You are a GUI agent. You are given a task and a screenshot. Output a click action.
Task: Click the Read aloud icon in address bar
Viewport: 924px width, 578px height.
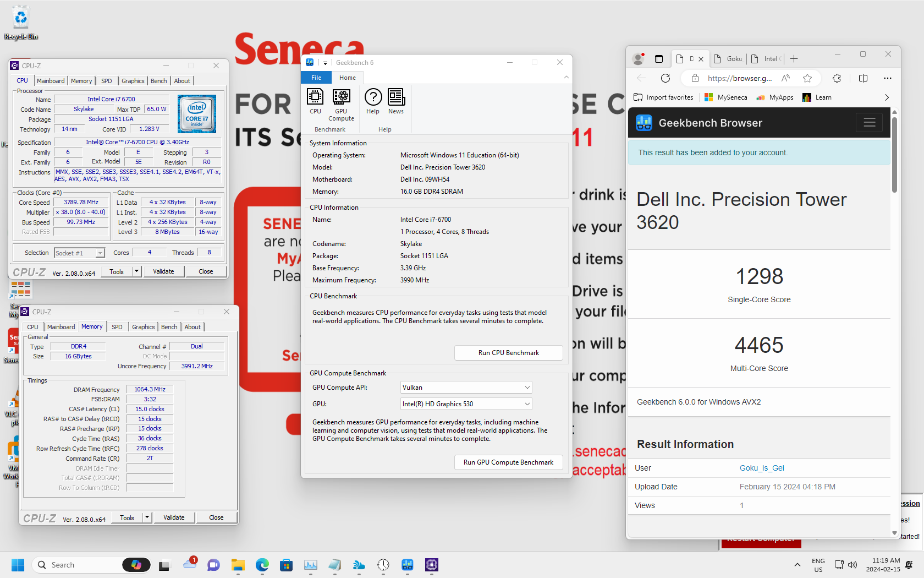(x=786, y=78)
